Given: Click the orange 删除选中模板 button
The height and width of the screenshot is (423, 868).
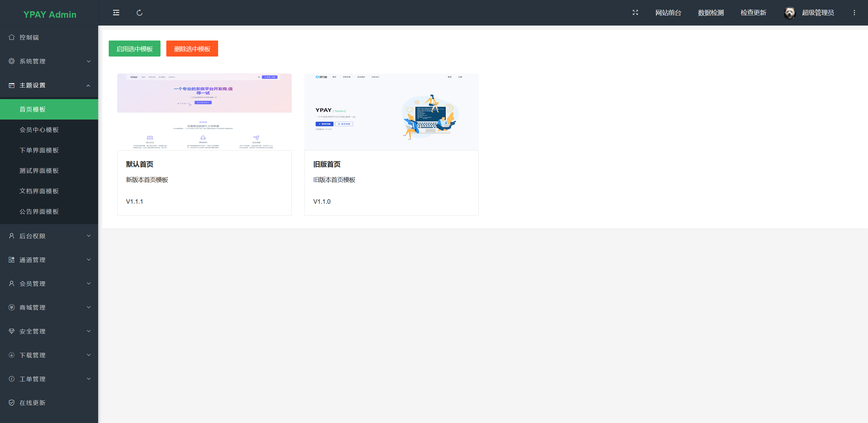Looking at the screenshot, I should [x=192, y=49].
